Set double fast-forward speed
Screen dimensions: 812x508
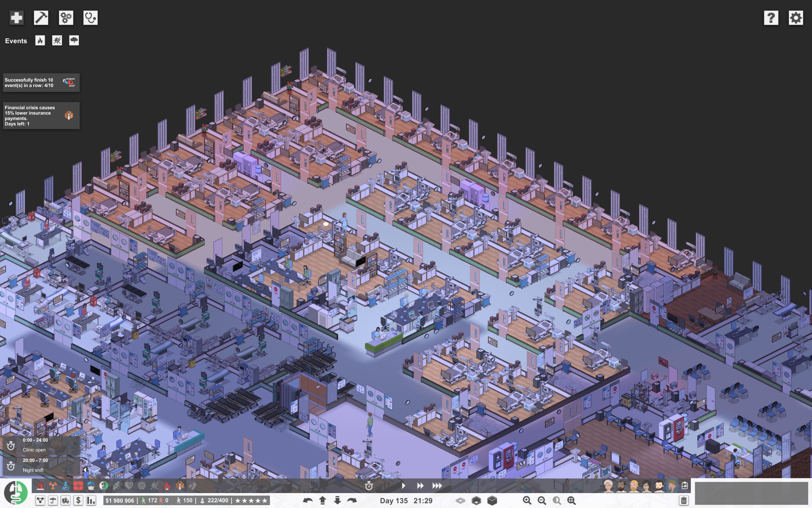click(x=420, y=485)
